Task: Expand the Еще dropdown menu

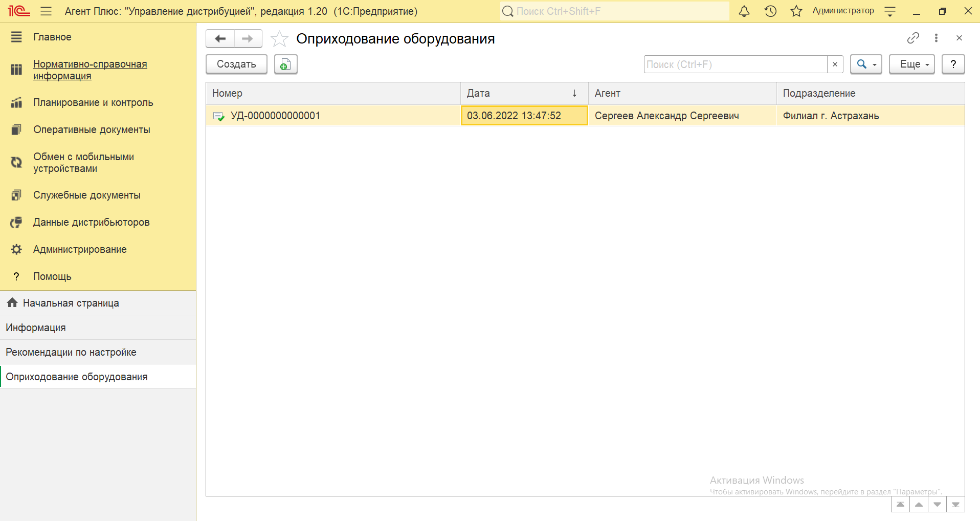Action: [x=911, y=64]
